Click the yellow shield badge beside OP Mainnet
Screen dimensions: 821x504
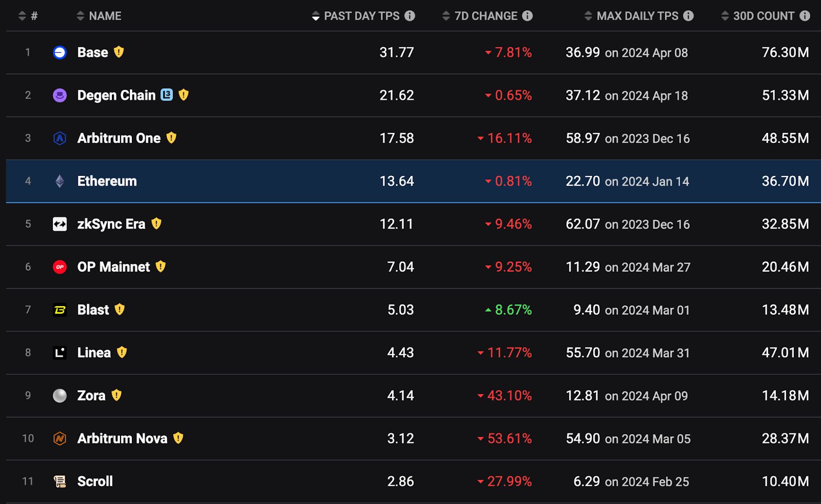click(161, 267)
